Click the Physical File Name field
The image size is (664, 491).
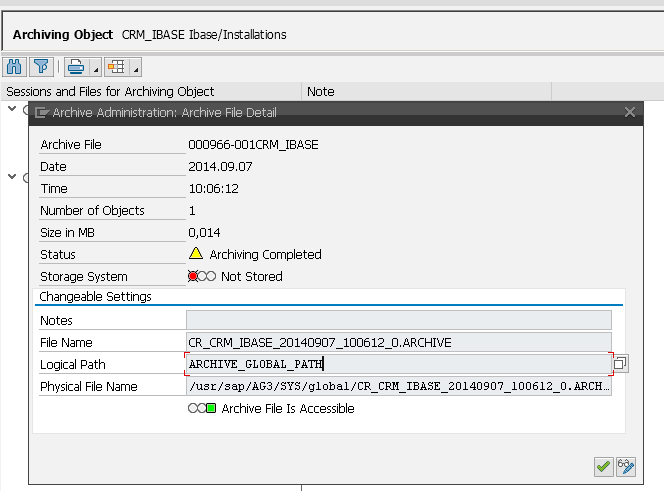[398, 386]
